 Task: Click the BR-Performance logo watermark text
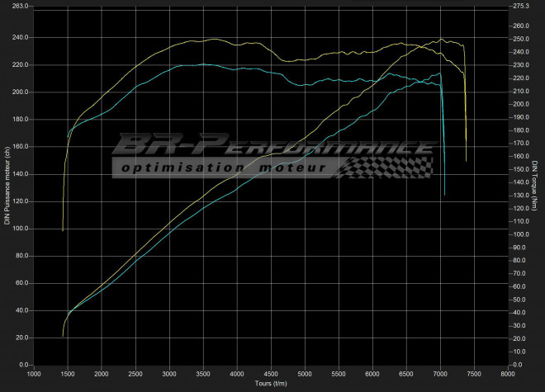[272, 147]
